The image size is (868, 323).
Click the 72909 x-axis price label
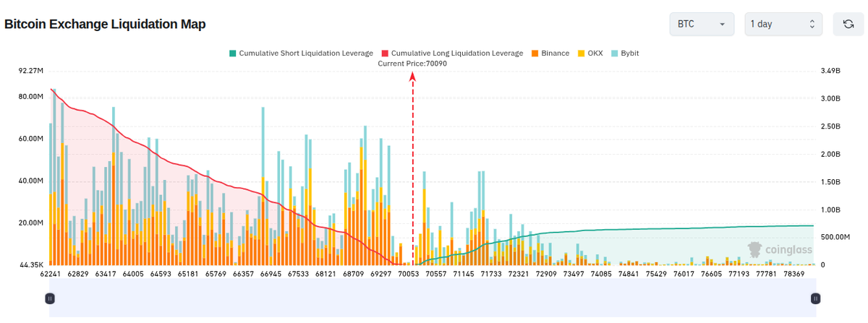pos(546,275)
